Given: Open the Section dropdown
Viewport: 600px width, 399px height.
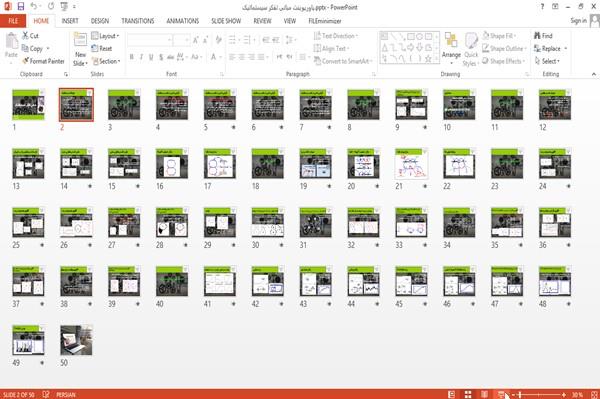Looking at the screenshot, I should tap(106, 61).
